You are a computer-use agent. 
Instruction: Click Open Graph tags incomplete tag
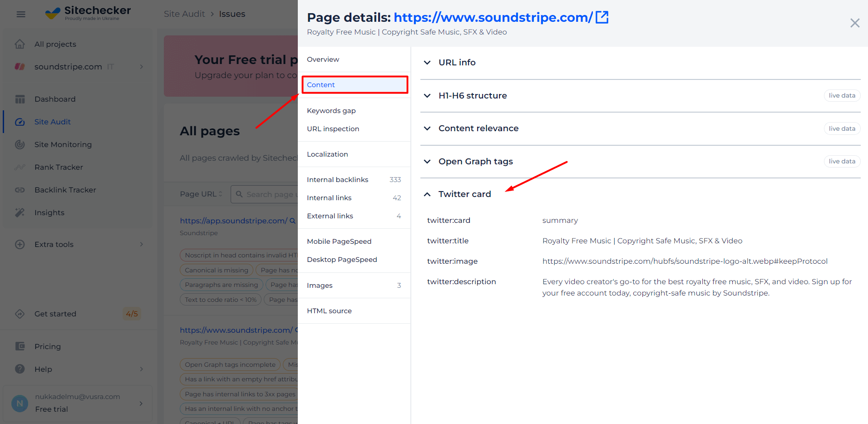[x=230, y=365]
